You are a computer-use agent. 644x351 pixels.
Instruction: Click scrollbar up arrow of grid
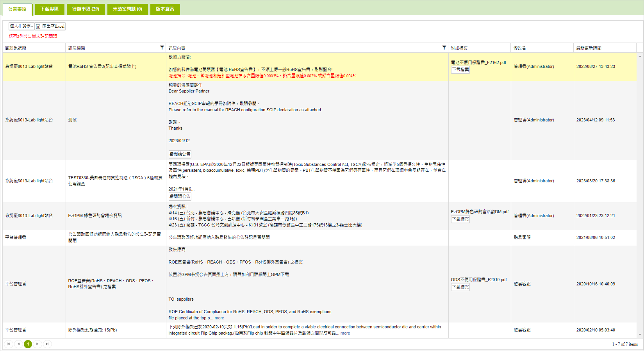(x=640, y=56)
